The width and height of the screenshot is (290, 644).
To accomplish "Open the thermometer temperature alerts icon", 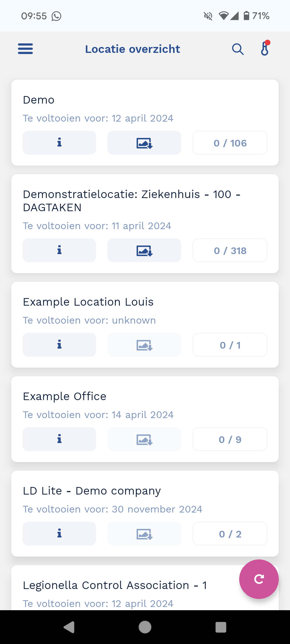I will point(265,49).
